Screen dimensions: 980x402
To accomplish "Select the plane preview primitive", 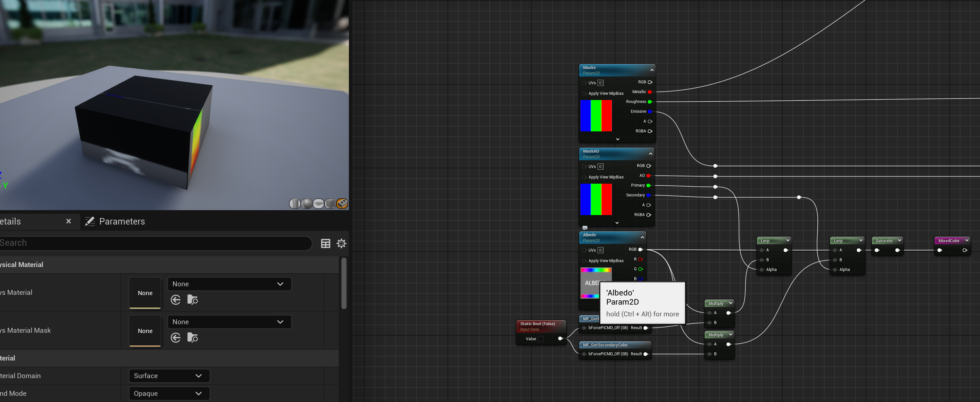I will coord(318,204).
